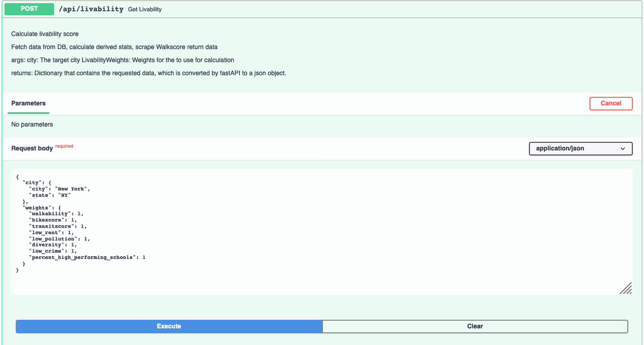Click 'Calculate livability score' description line
Viewport: 644px width, 345px height.
pos(45,34)
